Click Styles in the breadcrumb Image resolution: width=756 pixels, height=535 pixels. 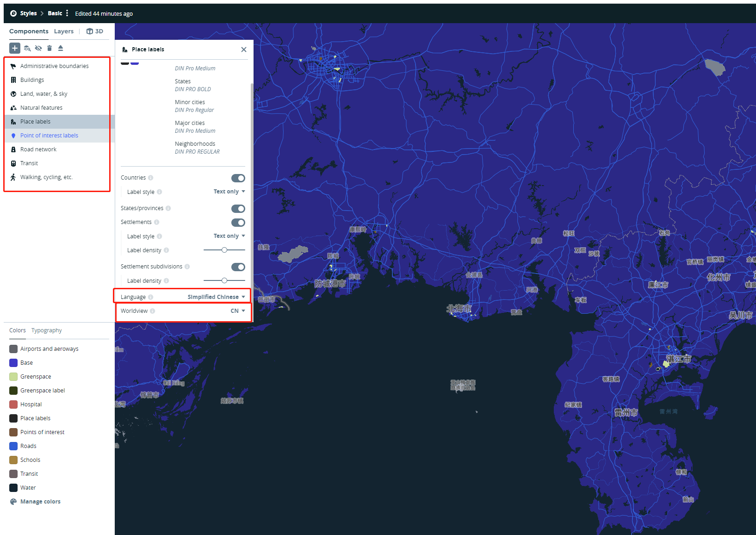click(x=28, y=13)
